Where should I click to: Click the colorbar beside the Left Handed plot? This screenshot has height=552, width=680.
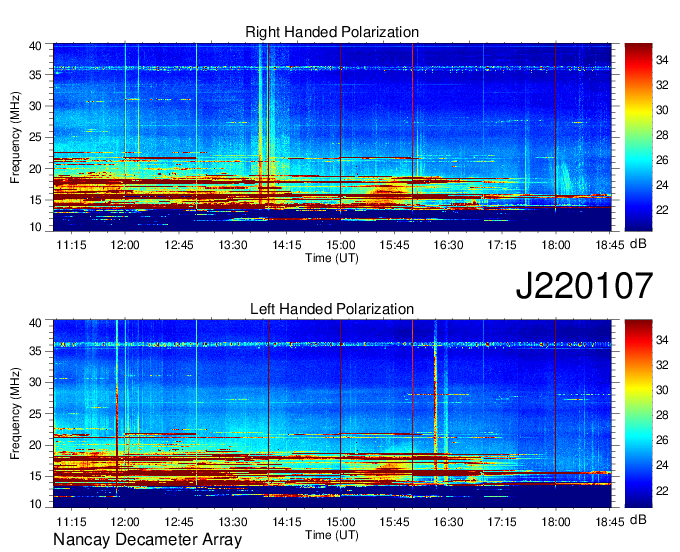click(x=638, y=414)
